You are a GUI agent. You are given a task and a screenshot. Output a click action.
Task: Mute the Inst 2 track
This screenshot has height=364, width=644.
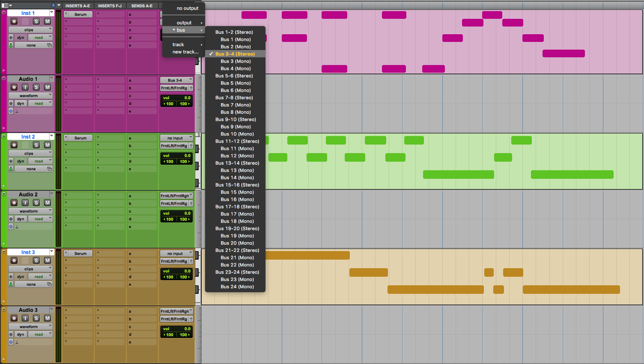coord(48,145)
